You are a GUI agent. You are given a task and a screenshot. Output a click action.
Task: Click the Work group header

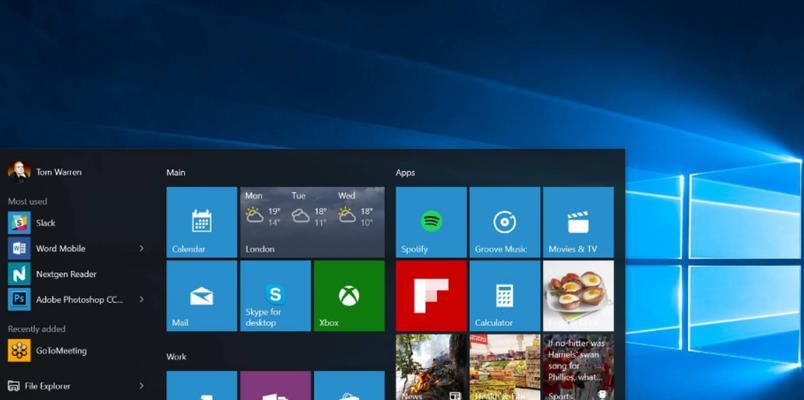pos(176,356)
